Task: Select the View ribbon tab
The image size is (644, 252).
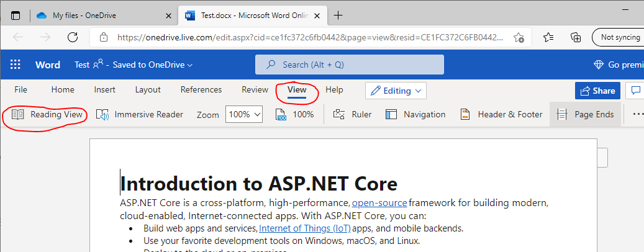Action: [x=297, y=89]
